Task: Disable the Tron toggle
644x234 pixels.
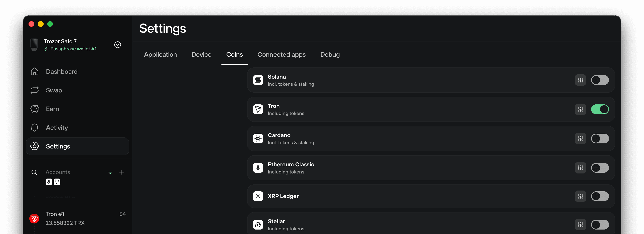Action: point(600,109)
